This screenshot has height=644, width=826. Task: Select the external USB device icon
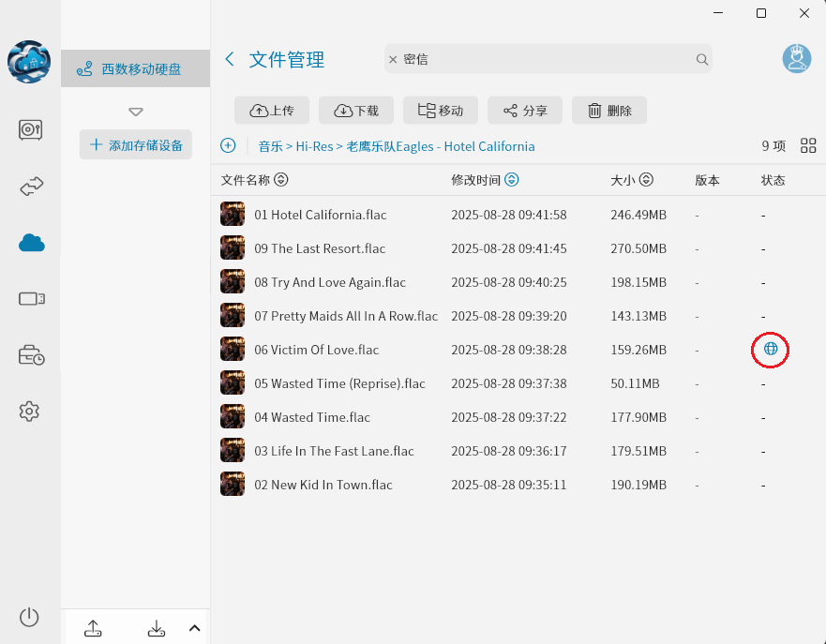tap(29, 298)
